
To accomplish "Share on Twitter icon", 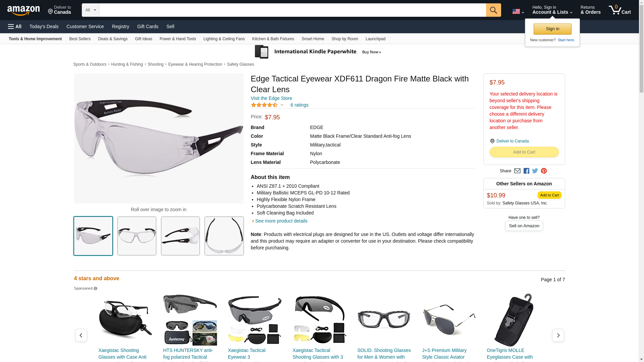I will click(535, 171).
